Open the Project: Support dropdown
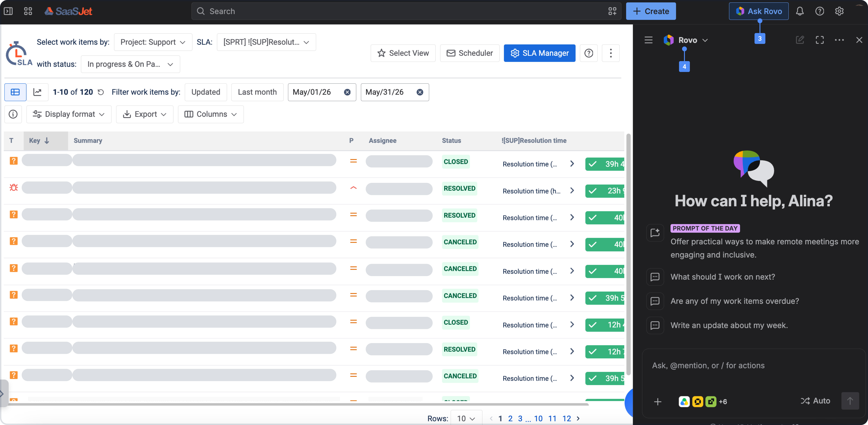Image resolution: width=868 pixels, height=425 pixels. [x=153, y=42]
